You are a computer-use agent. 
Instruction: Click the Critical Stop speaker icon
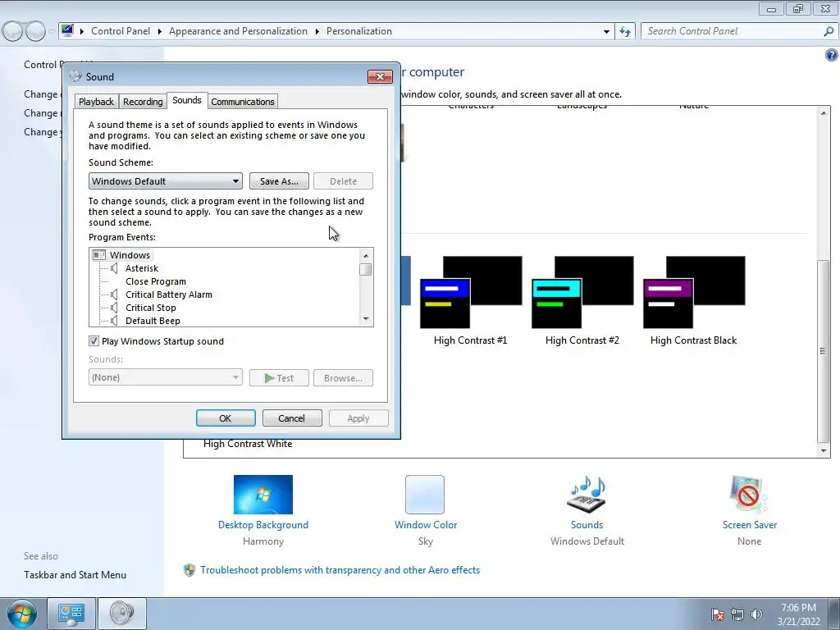114,308
